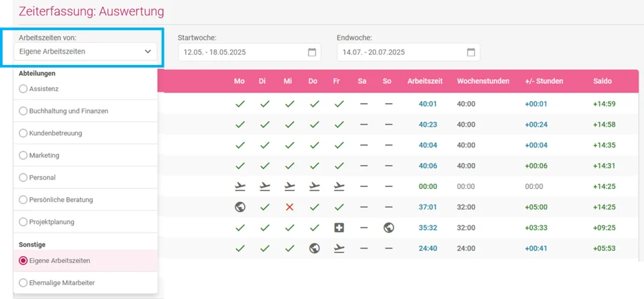The width and height of the screenshot is (644, 299).
Task: Choose Ehemalige Mitarbeiter radio option
Action: 23,282
